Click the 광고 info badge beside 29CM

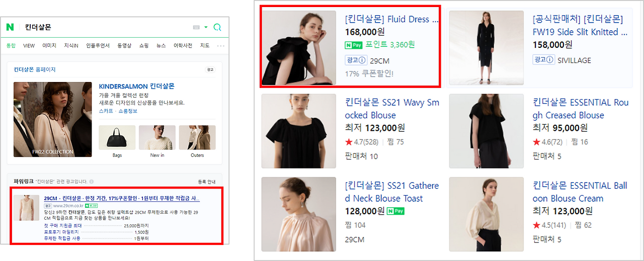(356, 61)
